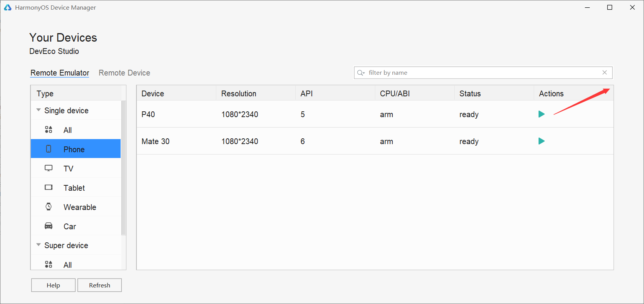The width and height of the screenshot is (644, 304).
Task: Select the TV monitor icon
Action: click(x=49, y=168)
